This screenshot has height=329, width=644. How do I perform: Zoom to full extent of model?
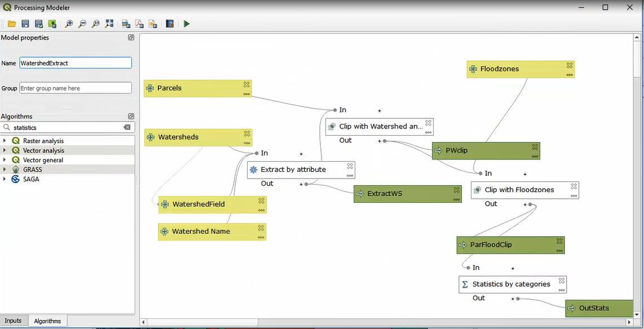(109, 24)
